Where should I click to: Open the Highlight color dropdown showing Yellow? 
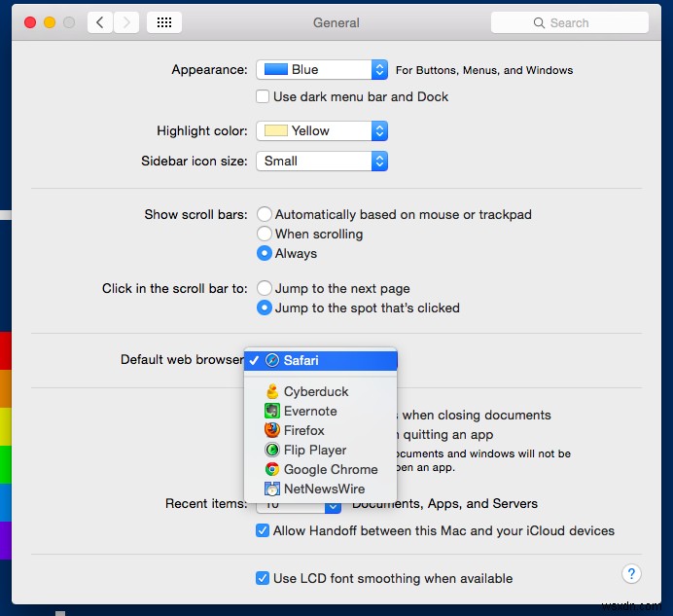click(x=322, y=130)
